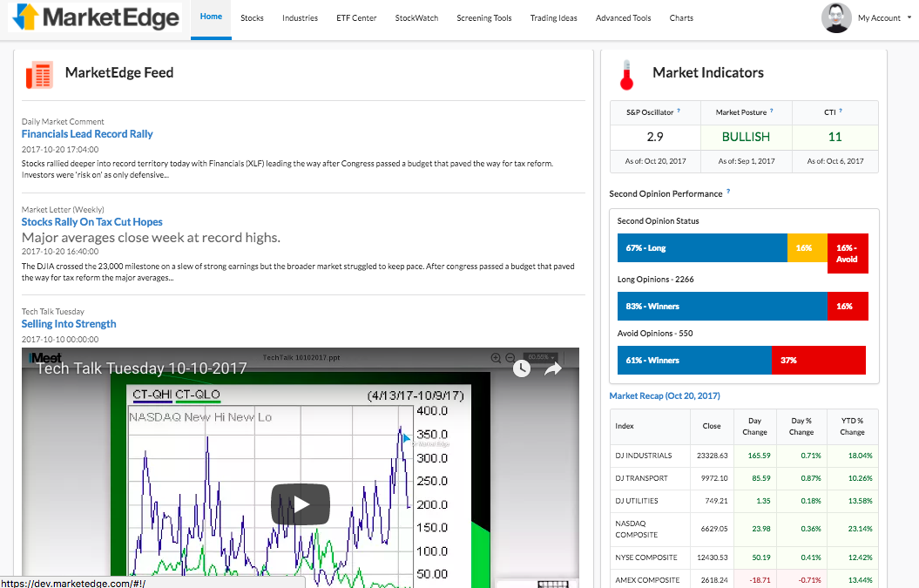
Task: Click the blue 67% Long status bar
Action: [x=698, y=248]
